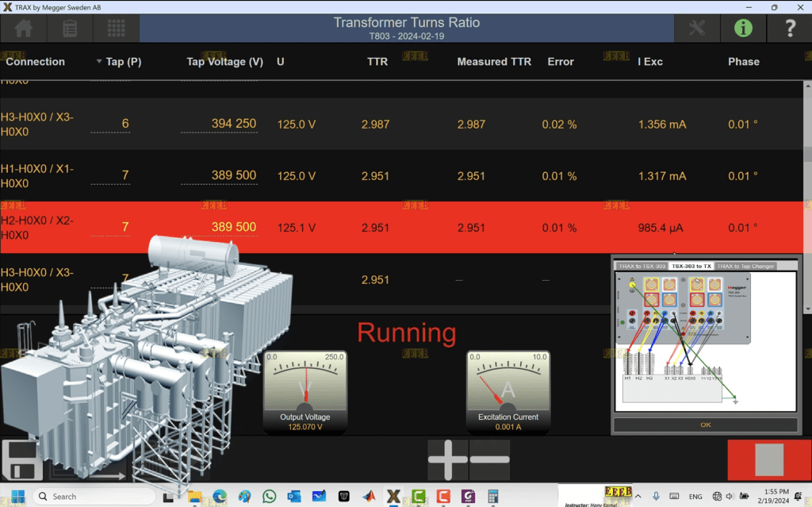Edit tap 7 field in red H2-H0X0 row
This screenshot has width=812, height=507.
[110, 228]
